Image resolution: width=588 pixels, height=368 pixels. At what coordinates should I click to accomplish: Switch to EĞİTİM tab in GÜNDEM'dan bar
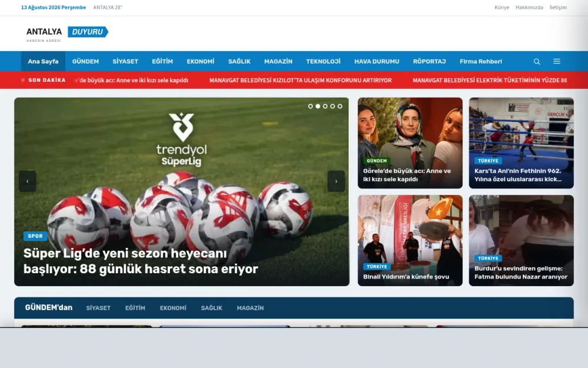click(135, 308)
